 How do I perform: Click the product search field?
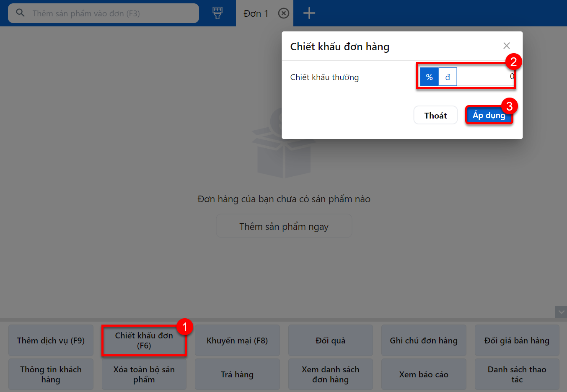[104, 13]
